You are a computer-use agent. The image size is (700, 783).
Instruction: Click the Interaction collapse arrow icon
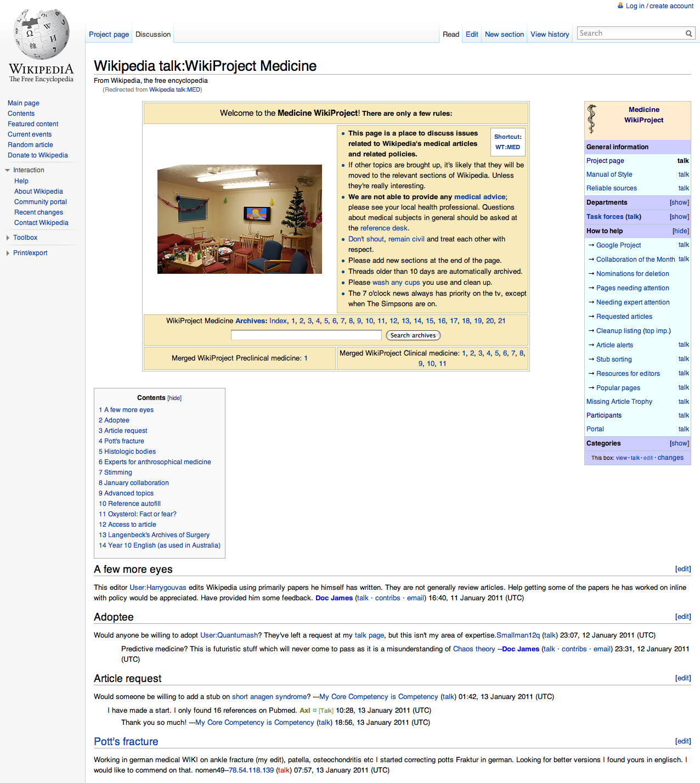(8, 170)
